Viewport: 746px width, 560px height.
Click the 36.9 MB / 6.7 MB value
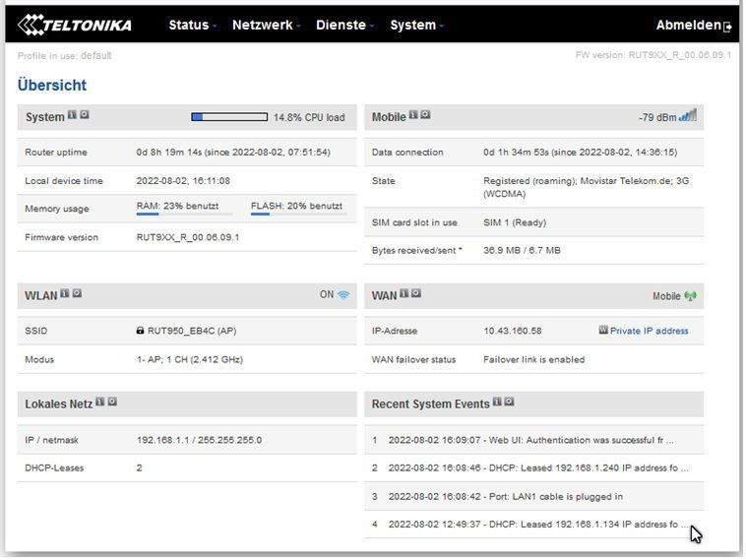tap(522, 250)
